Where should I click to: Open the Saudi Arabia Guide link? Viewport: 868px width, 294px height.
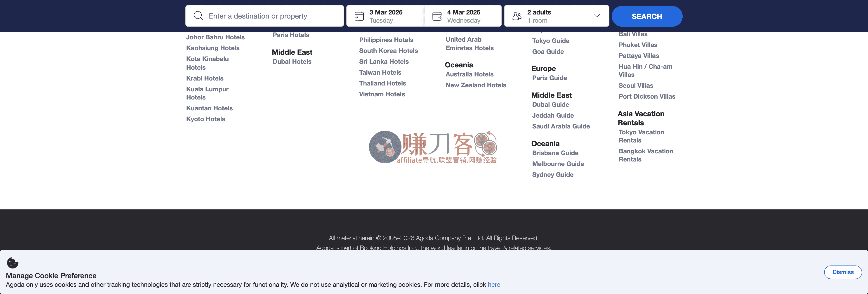coord(561,126)
